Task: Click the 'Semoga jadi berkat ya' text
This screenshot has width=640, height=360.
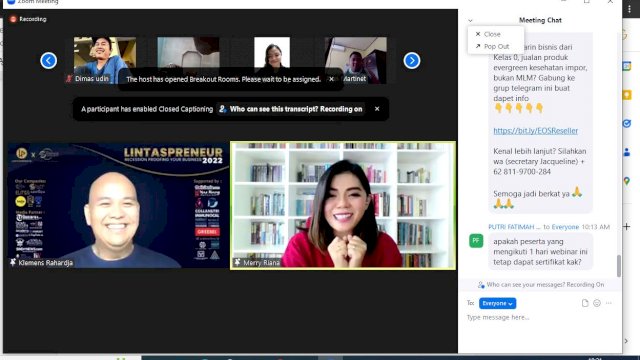Action: tap(531, 194)
